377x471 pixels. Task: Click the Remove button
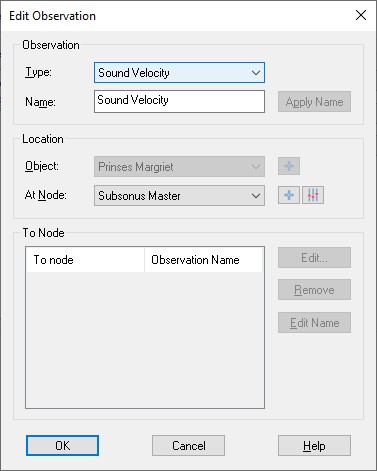click(x=314, y=290)
